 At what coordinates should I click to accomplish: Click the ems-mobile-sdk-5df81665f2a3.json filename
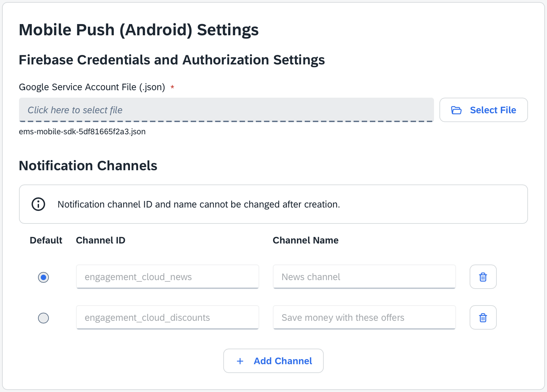point(82,132)
